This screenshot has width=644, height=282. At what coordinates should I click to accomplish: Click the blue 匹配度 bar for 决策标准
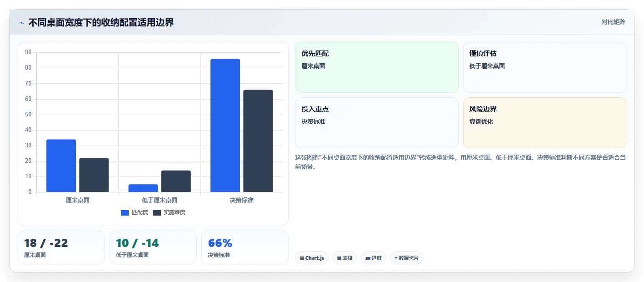225,126
